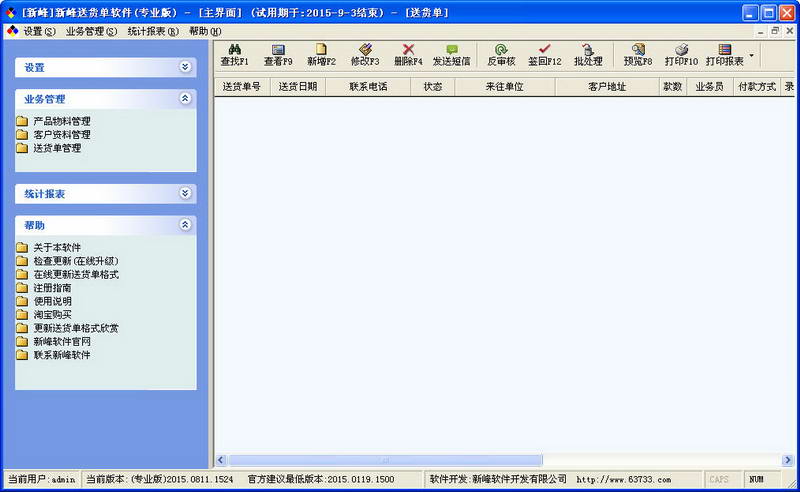Close the inner 送货单 child window

pyautogui.click(x=789, y=31)
